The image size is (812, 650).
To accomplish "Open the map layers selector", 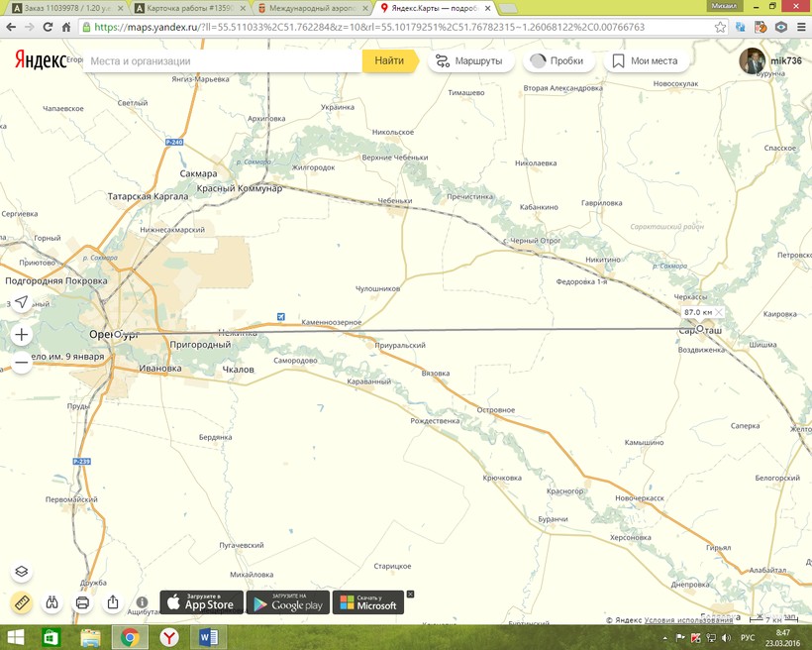I will pos(22,572).
